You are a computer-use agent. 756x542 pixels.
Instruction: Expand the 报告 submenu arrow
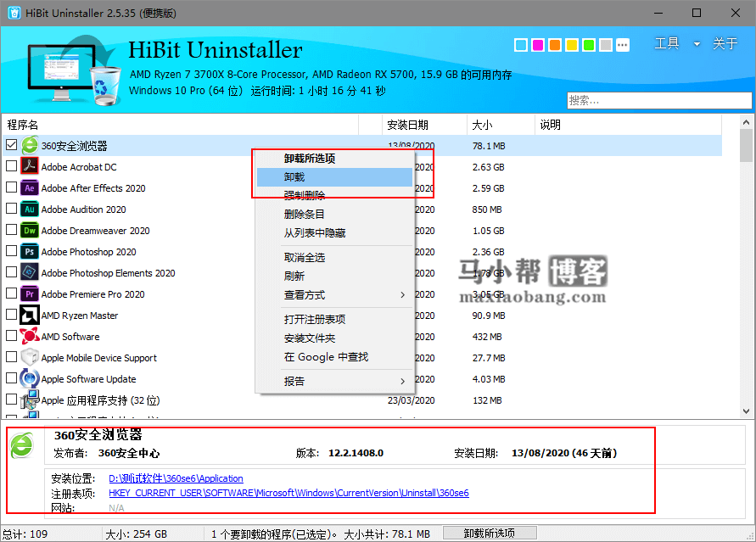[x=402, y=381]
